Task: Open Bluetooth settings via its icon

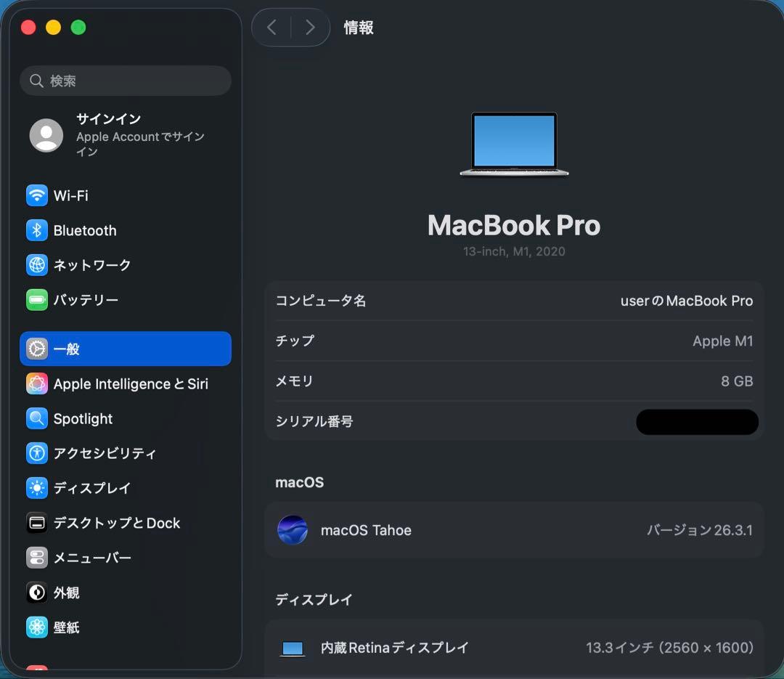Action: 36,230
